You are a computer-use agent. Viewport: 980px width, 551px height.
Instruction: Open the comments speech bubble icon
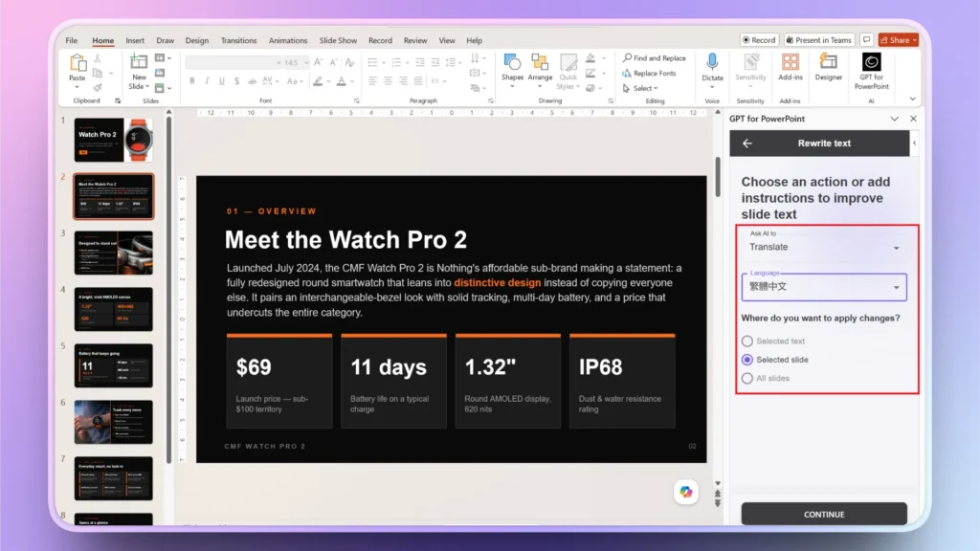click(x=866, y=40)
